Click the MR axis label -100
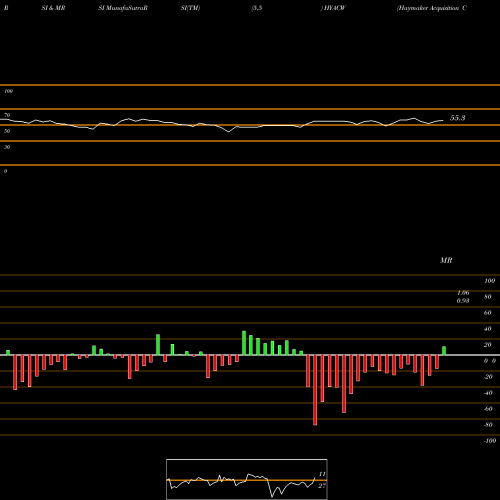The image size is (500, 500). [490, 441]
